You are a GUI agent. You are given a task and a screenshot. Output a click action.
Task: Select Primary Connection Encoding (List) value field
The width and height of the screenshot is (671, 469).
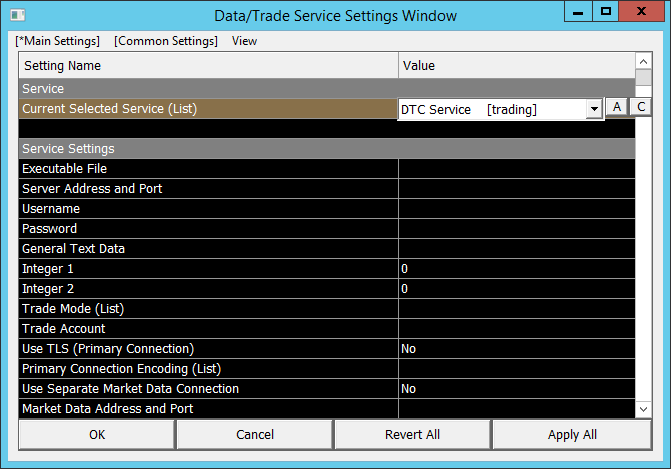[x=516, y=369]
